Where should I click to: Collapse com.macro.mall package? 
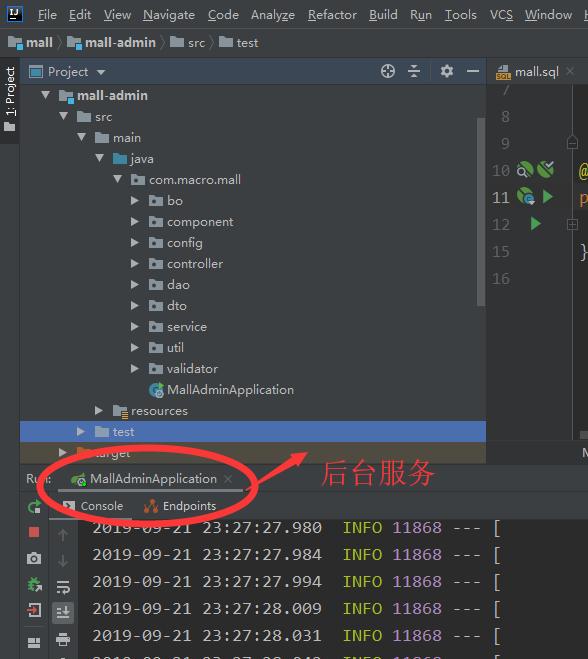pyautogui.click(x=118, y=179)
